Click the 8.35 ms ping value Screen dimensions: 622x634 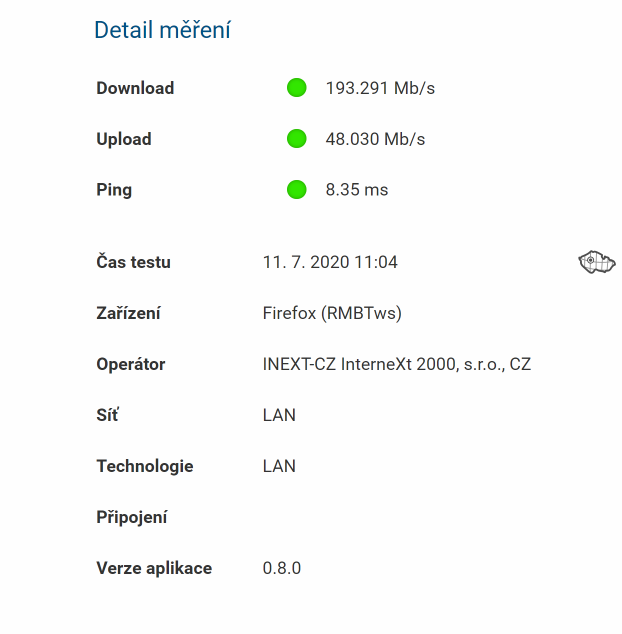click(357, 189)
